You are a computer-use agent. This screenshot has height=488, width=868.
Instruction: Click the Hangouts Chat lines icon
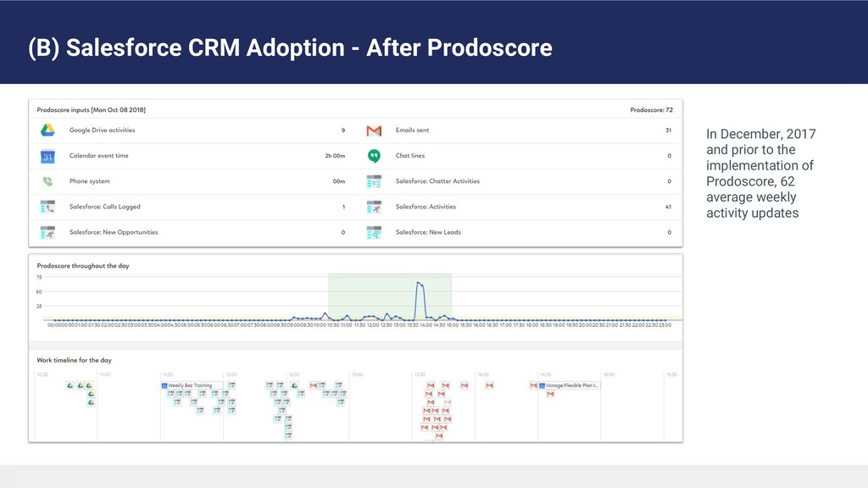(x=374, y=156)
